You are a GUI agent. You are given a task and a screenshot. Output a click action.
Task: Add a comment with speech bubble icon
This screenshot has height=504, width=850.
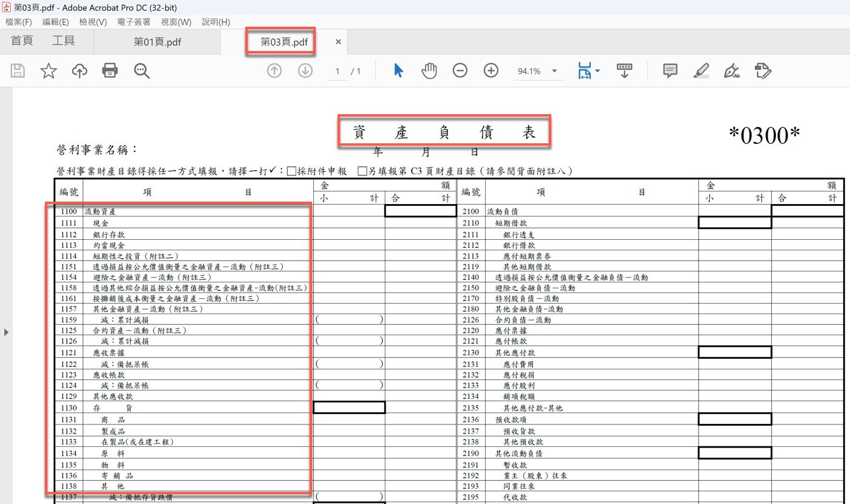(x=670, y=71)
